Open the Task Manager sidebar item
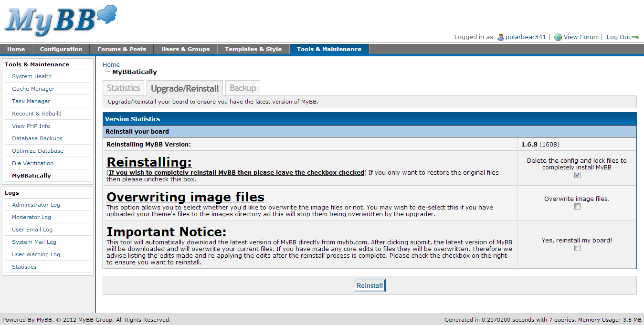This screenshot has width=644, height=325. click(31, 101)
